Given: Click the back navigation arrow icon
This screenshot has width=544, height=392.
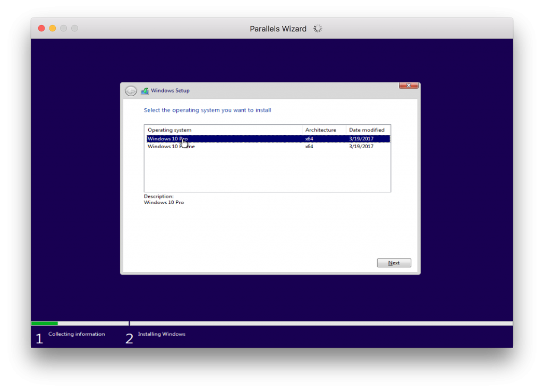Looking at the screenshot, I should (130, 90).
